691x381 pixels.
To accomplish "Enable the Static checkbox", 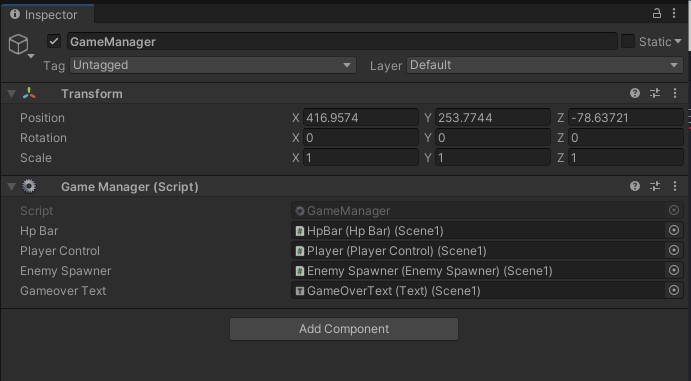I will point(628,41).
